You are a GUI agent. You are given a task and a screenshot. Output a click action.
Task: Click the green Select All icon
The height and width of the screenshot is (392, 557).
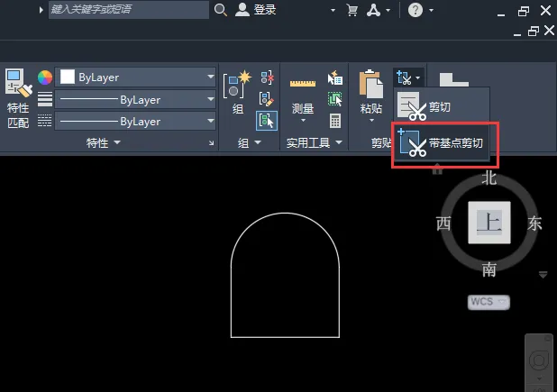tap(335, 99)
